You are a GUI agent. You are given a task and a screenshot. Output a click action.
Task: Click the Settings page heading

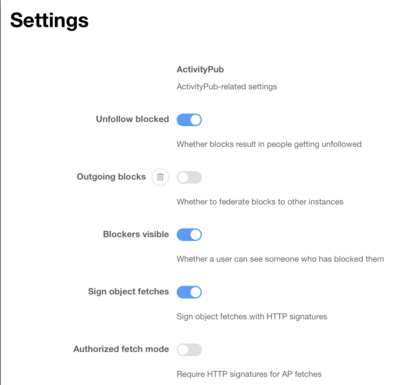point(49,20)
